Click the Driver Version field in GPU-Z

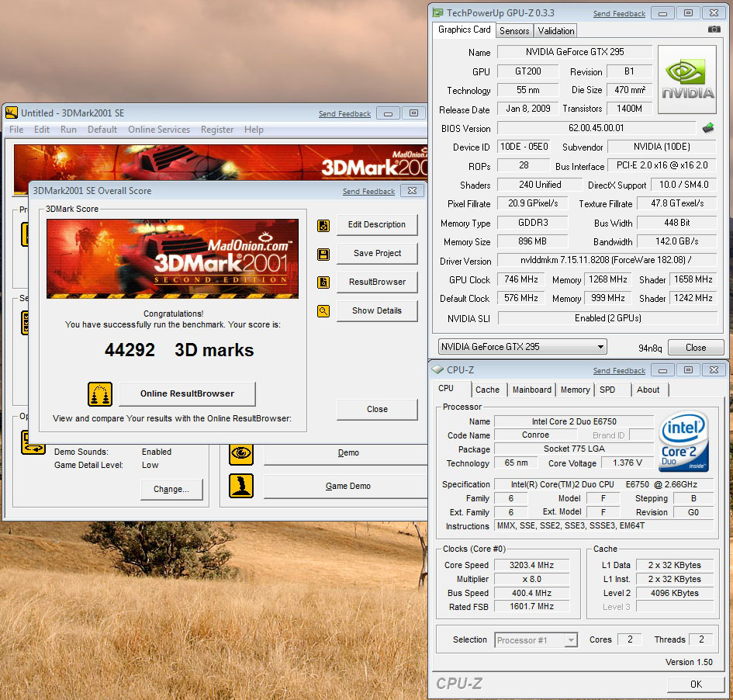coord(607,260)
